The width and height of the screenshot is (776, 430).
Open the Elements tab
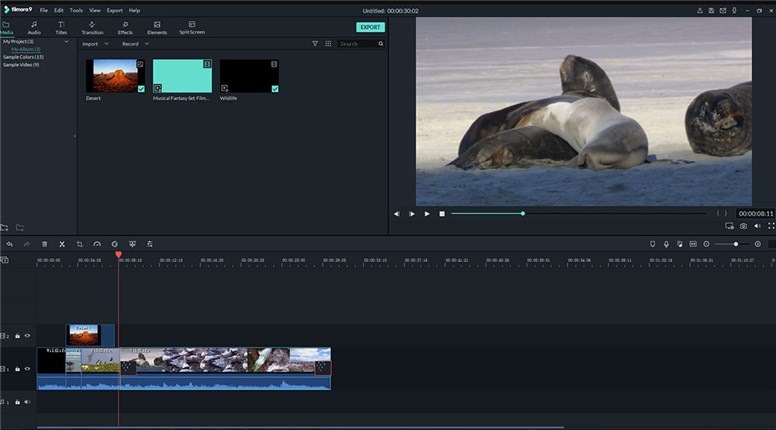(157, 28)
